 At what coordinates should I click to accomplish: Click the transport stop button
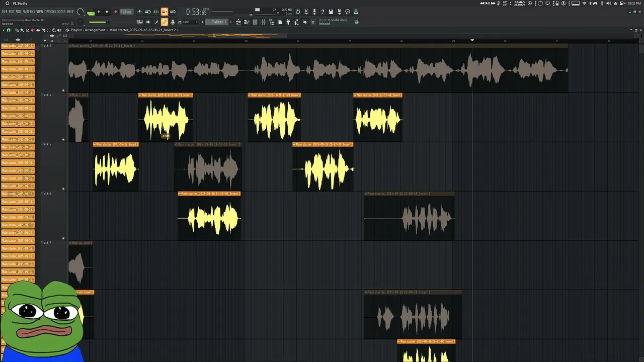[x=107, y=12]
